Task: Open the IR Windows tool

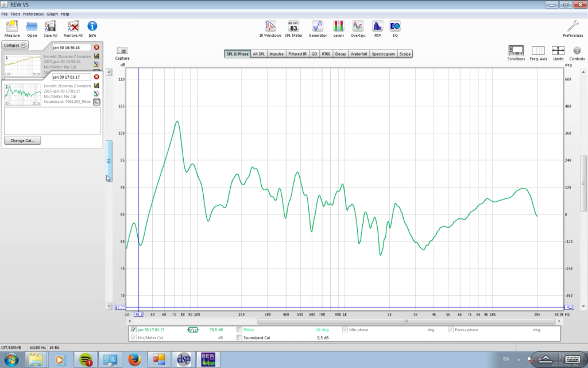Action: point(270,29)
